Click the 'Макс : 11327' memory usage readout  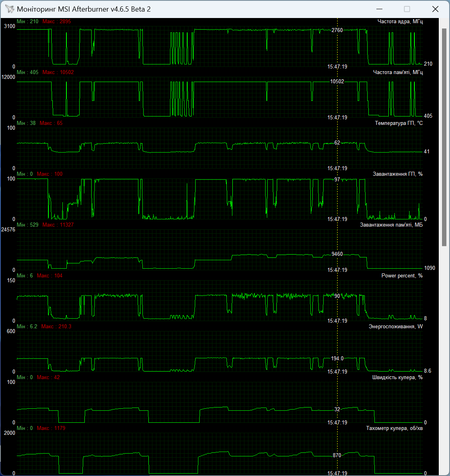click(58, 225)
